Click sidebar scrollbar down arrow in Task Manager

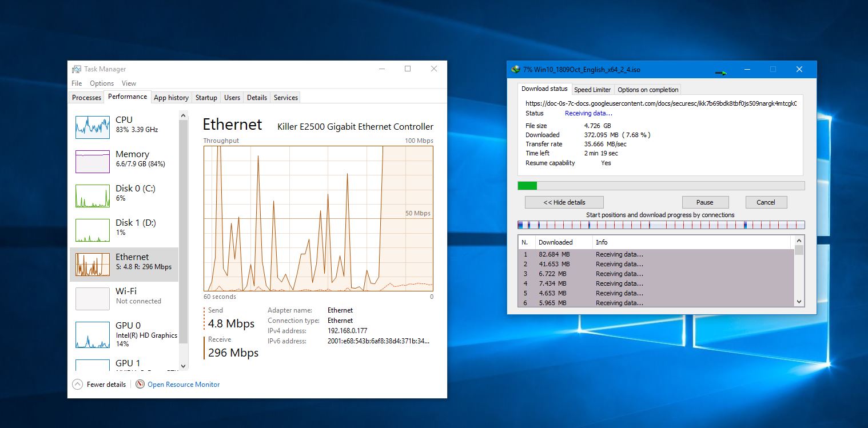pos(184,366)
